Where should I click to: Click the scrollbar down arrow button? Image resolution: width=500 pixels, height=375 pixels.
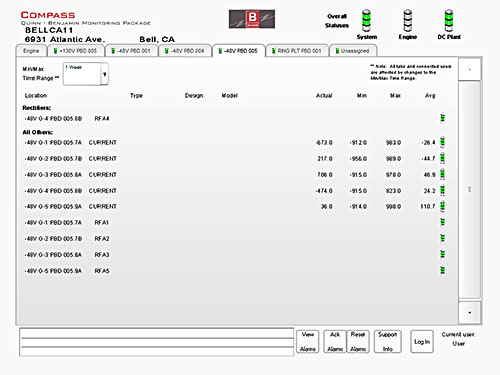(x=470, y=313)
